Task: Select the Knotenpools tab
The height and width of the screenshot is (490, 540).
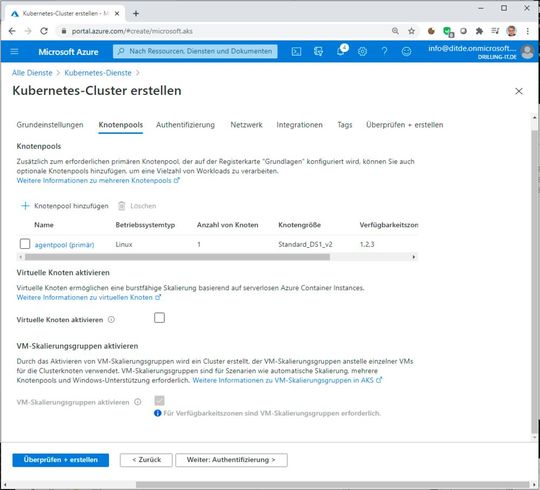Action: [x=121, y=125]
